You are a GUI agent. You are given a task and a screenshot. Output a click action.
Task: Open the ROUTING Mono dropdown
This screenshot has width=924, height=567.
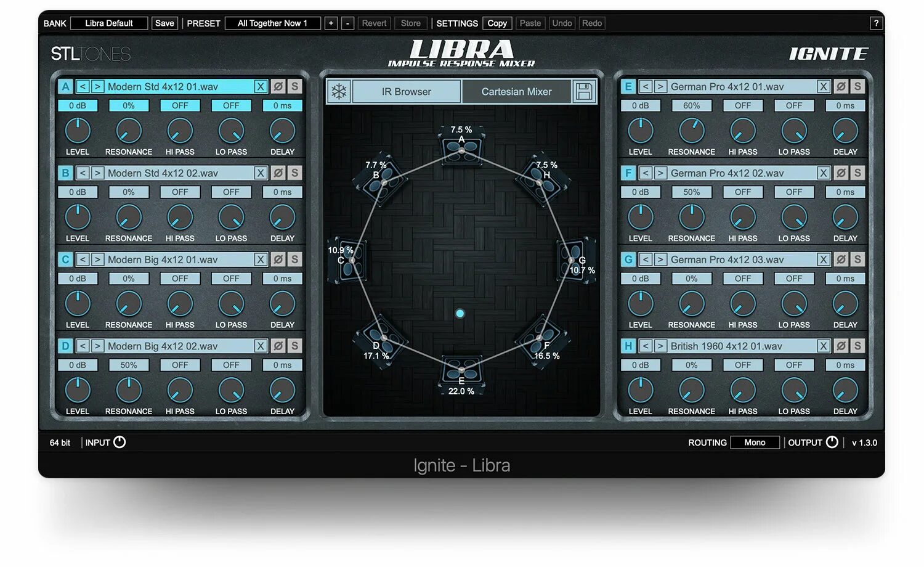pyautogui.click(x=755, y=443)
